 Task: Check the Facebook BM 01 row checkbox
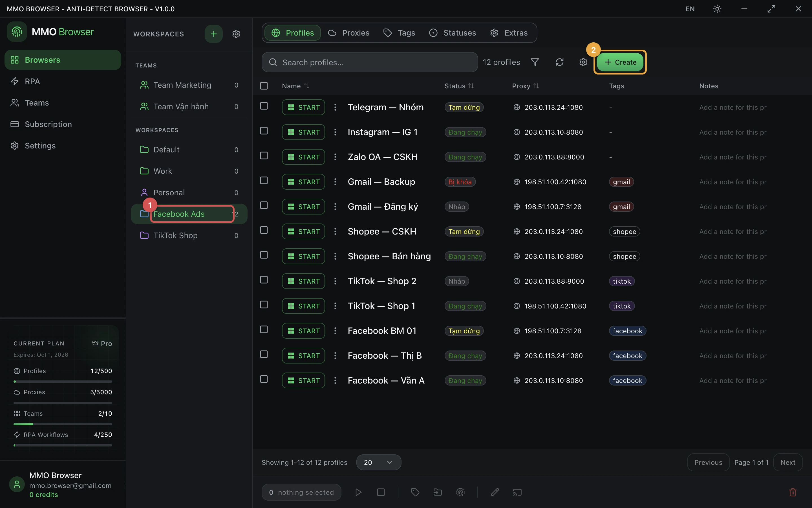coord(264,330)
